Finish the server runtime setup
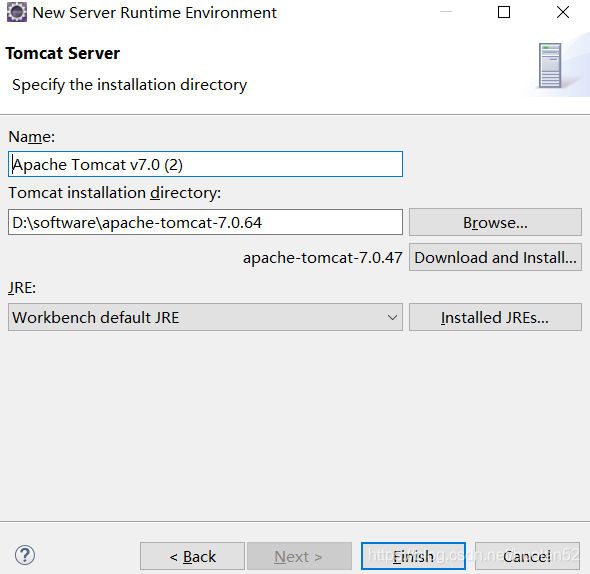The image size is (590, 574). coord(413,556)
